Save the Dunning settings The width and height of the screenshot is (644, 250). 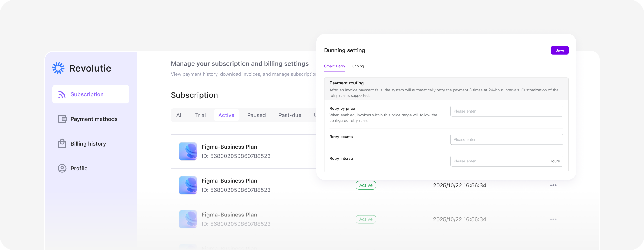pos(560,50)
